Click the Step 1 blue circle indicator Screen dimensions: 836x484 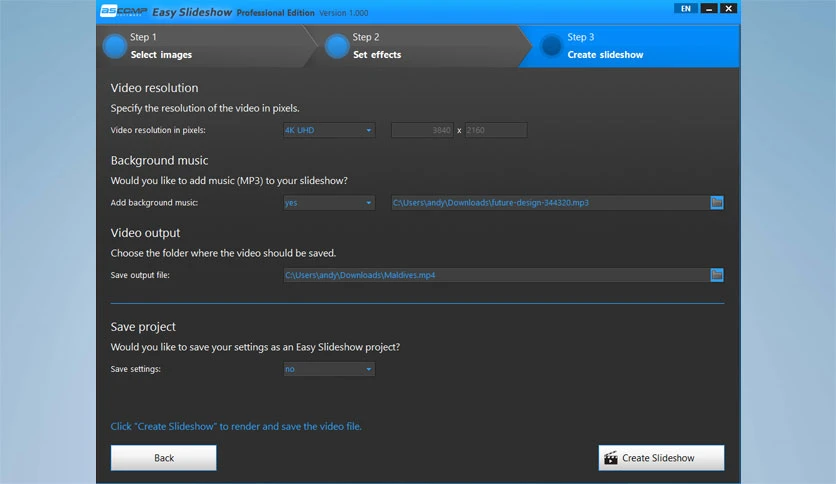pos(115,46)
